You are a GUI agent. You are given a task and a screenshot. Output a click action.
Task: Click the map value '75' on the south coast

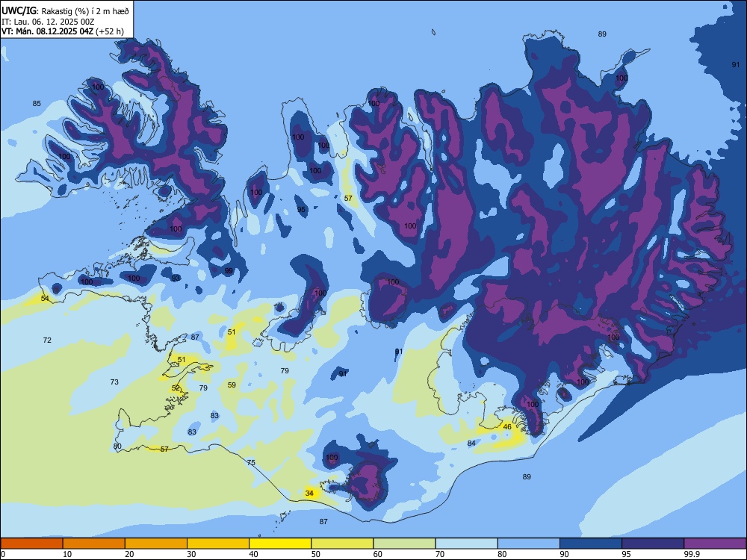(251, 462)
